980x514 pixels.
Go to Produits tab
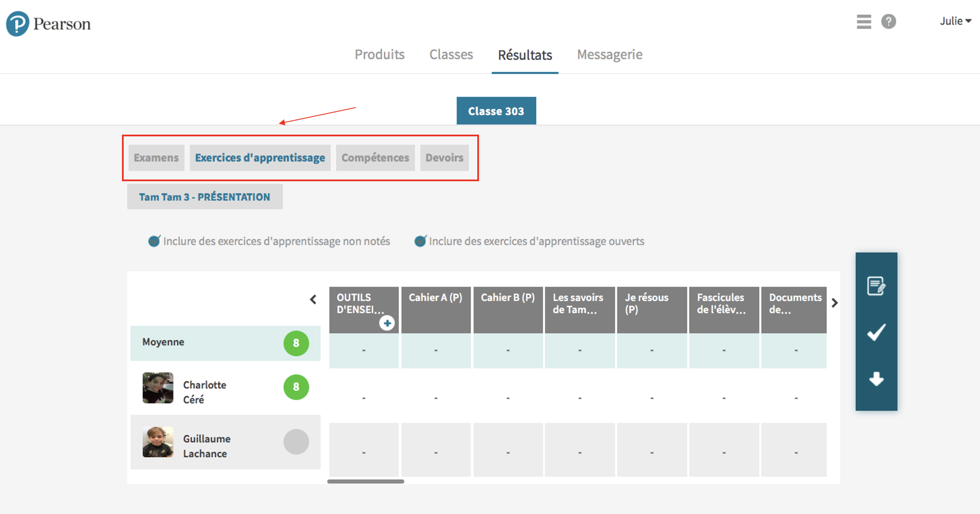tap(379, 55)
